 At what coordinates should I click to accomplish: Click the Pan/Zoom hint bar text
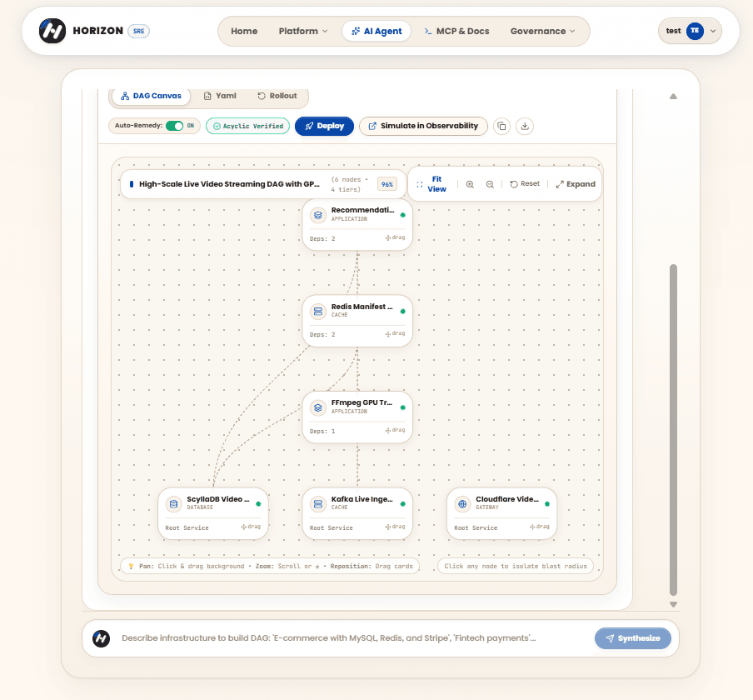(271, 567)
